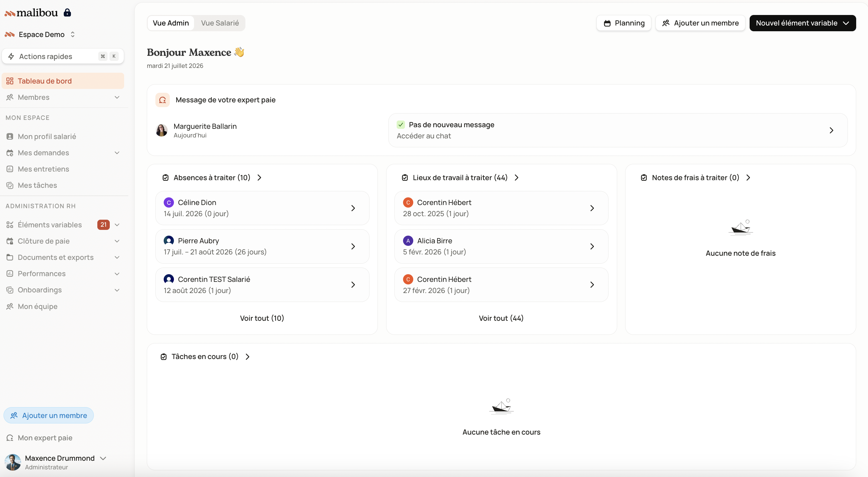Open the Maxence Drummond account menu
868x477 pixels.
pyautogui.click(x=56, y=462)
